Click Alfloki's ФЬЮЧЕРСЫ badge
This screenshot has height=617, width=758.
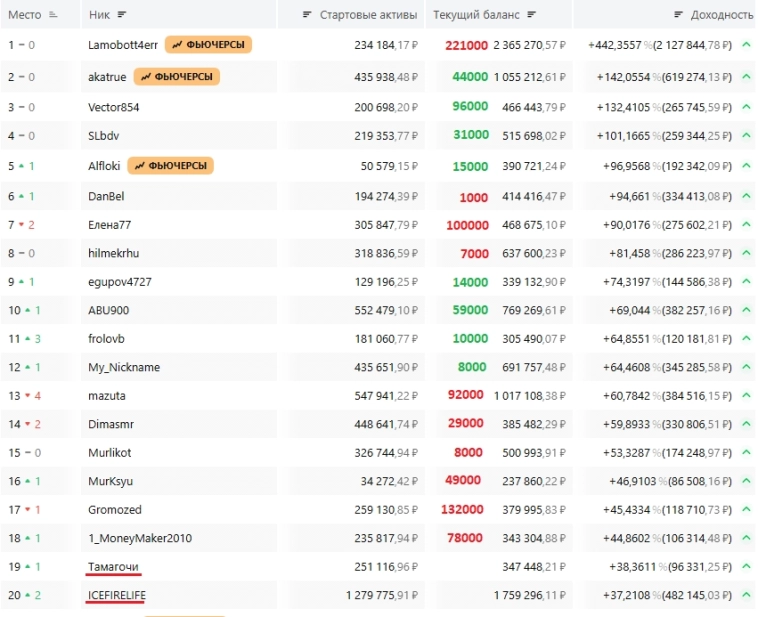(x=171, y=166)
